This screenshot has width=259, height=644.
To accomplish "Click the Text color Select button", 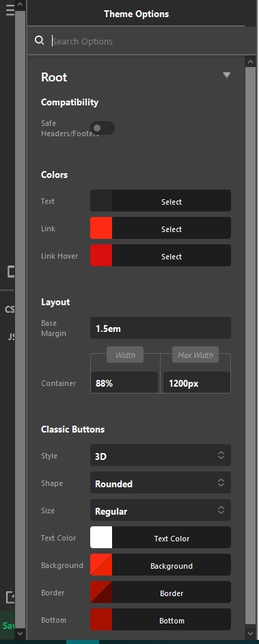I will [172, 201].
